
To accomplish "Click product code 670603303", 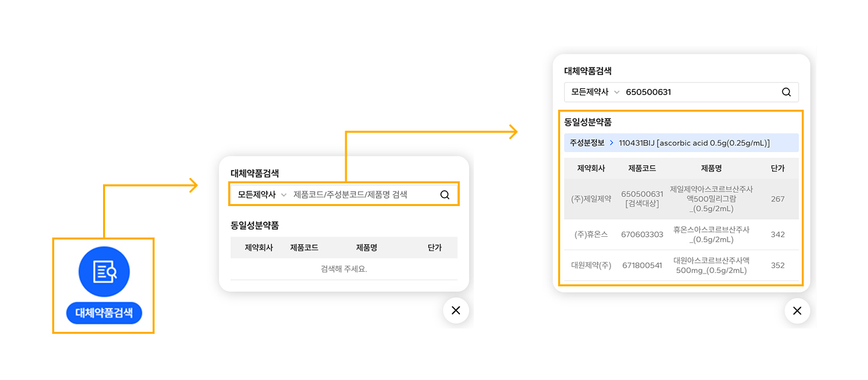I will click(x=642, y=235).
